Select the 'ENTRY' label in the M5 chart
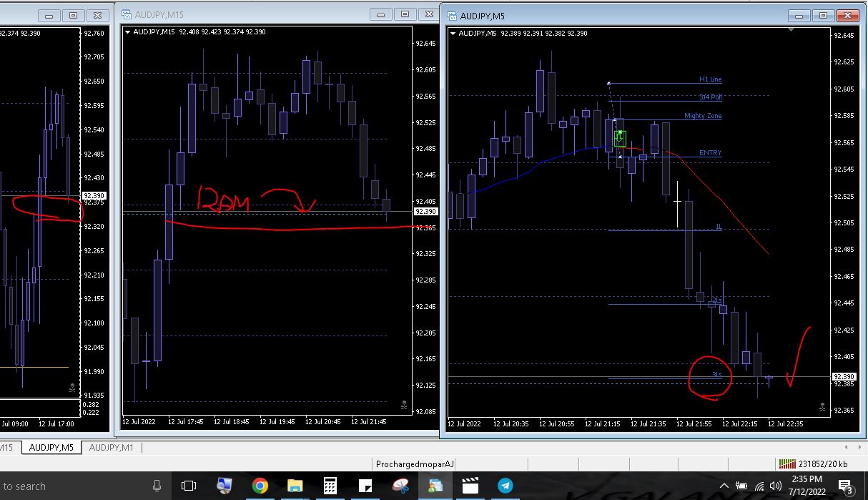Viewport: 868px width, 500px height. pyautogui.click(x=710, y=153)
